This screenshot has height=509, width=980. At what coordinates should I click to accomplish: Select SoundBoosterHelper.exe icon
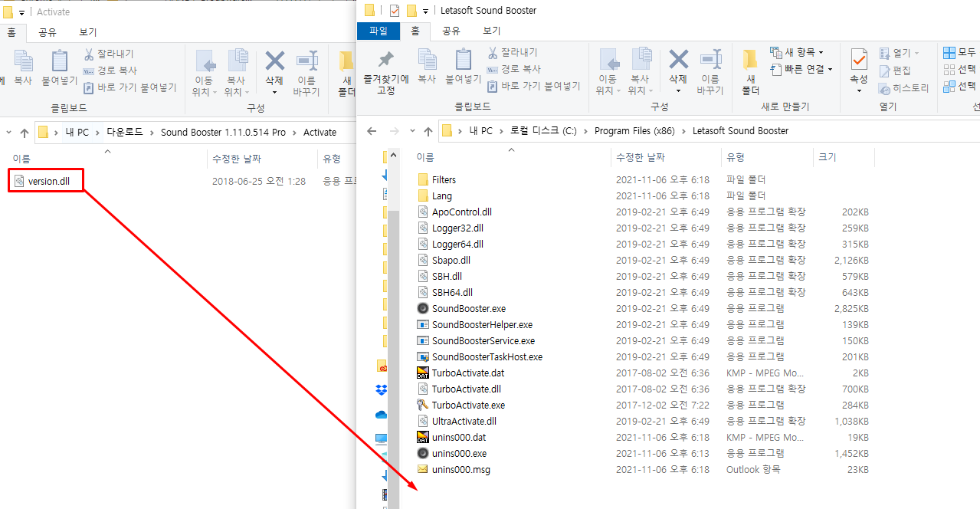[x=422, y=324]
